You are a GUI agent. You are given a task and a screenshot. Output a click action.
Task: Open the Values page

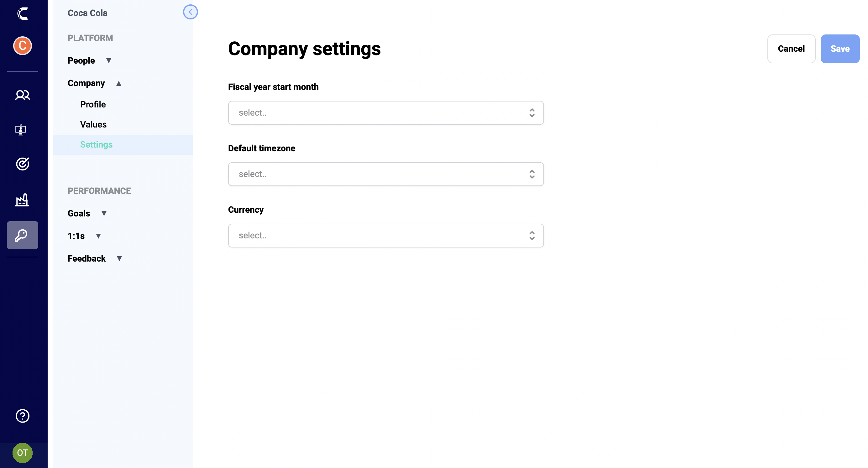93,124
